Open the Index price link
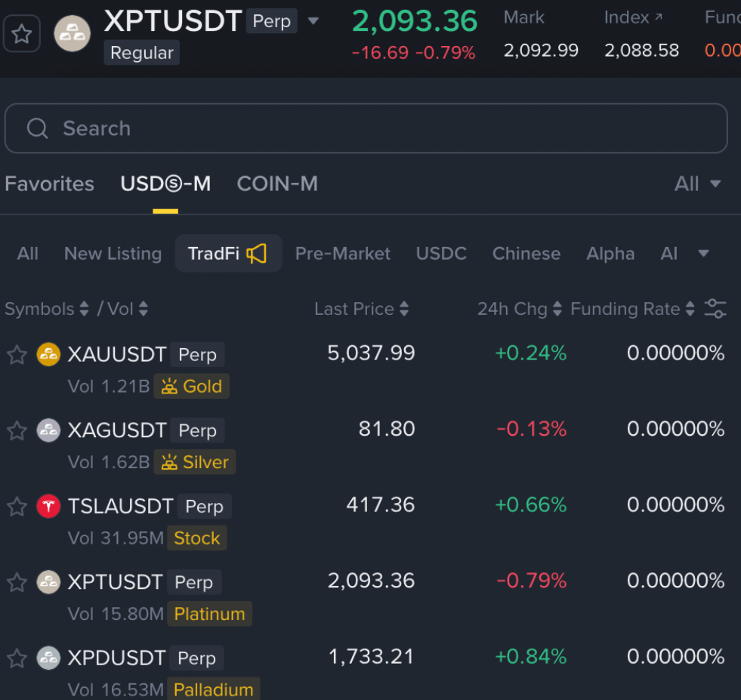The width and height of the screenshot is (741, 700). point(633,17)
